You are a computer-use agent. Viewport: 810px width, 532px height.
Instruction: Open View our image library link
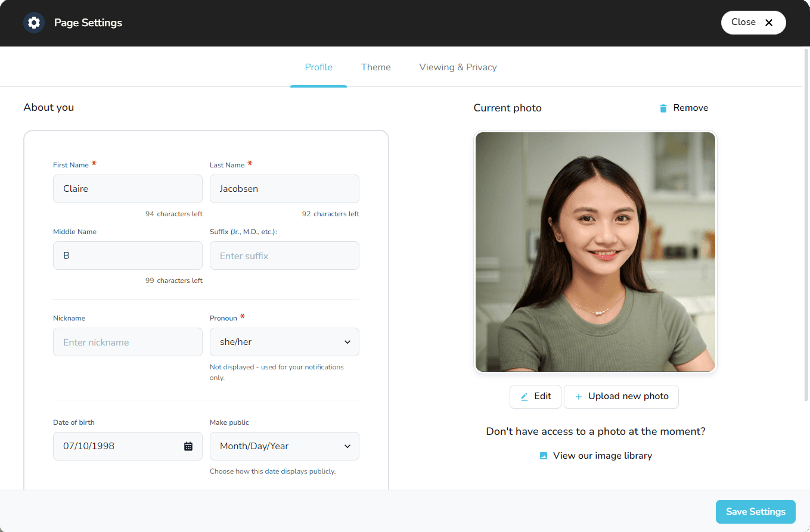pyautogui.click(x=602, y=455)
